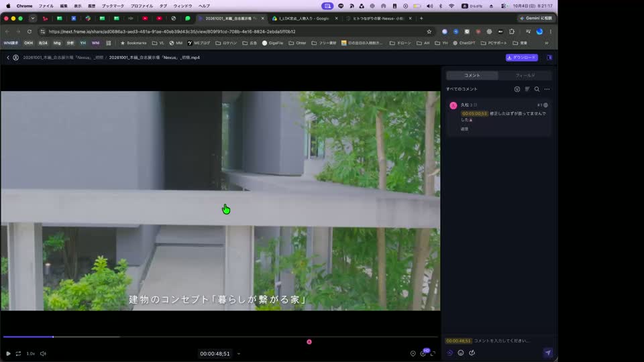Open the GigaFile bookmark
The height and width of the screenshot is (362, 644).
click(x=273, y=43)
